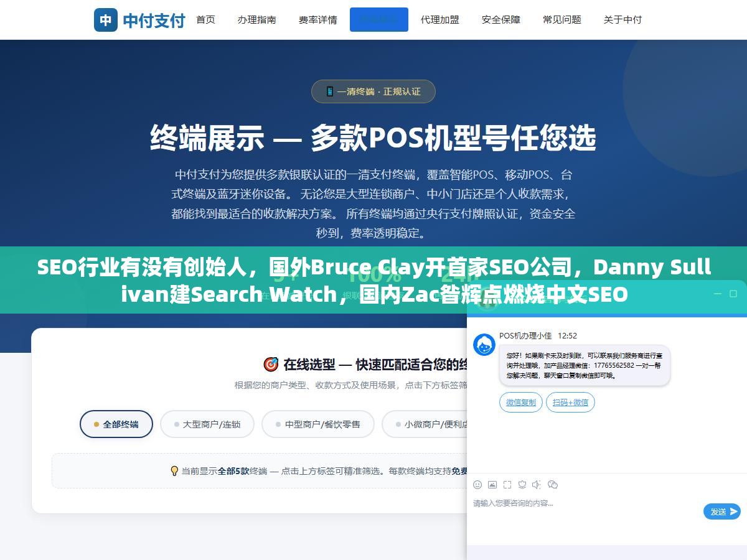747x560 pixels.
Task: Click the image upload icon in chat
Action: coord(492,485)
